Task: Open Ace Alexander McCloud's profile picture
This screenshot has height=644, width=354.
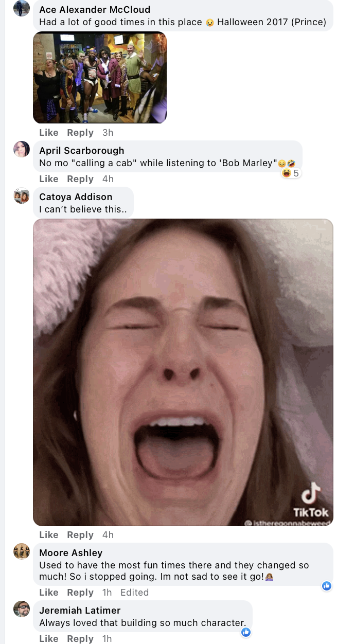Action: click(21, 8)
